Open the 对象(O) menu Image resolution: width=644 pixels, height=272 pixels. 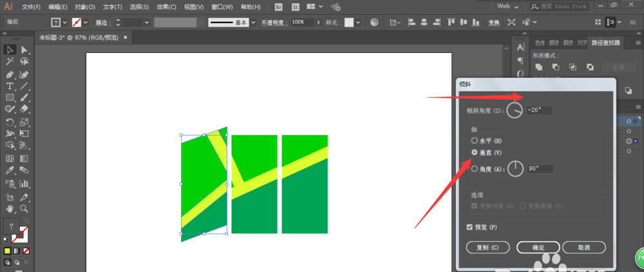[85, 7]
